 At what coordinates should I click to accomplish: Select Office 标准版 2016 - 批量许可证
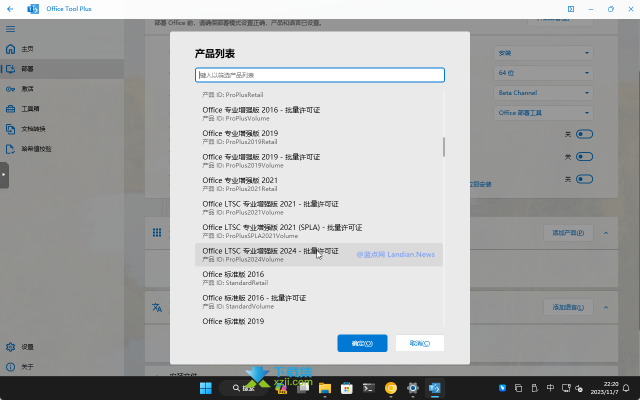click(x=319, y=302)
